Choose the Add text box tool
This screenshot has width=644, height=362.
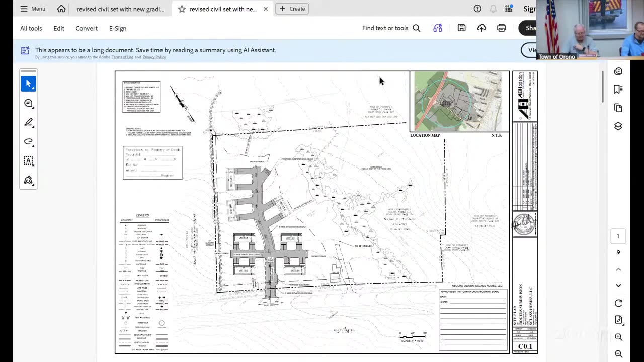[29, 161]
